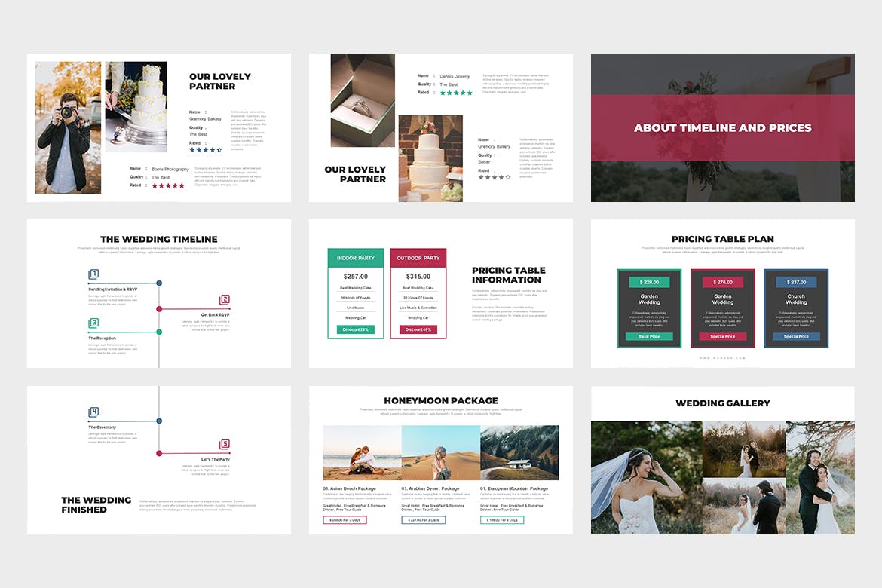Screen dimensions: 882x588
Task: Select the Indoor Party header tab
Action: (355, 258)
